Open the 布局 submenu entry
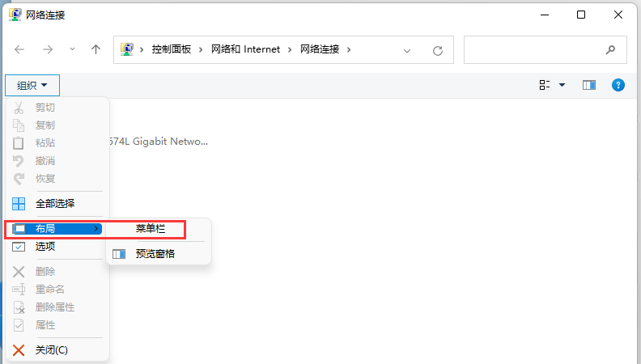The height and width of the screenshot is (364, 641). tap(57, 229)
